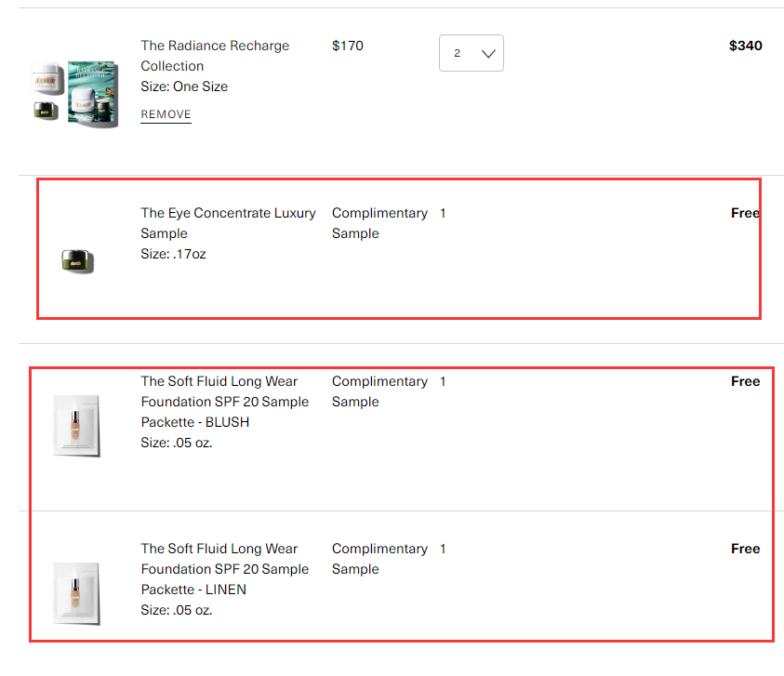This screenshot has width=784, height=676.
Task: Click the $170 unit price
Action: coord(347,46)
